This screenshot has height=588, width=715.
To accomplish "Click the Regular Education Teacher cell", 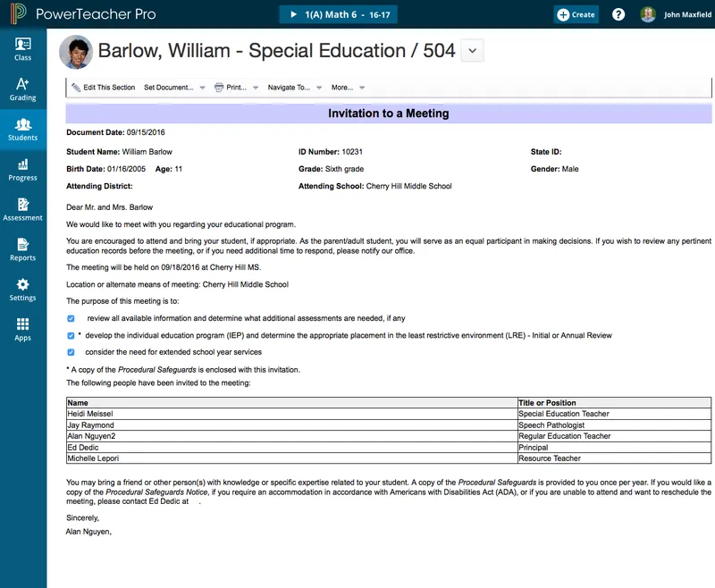I will [x=614, y=436].
